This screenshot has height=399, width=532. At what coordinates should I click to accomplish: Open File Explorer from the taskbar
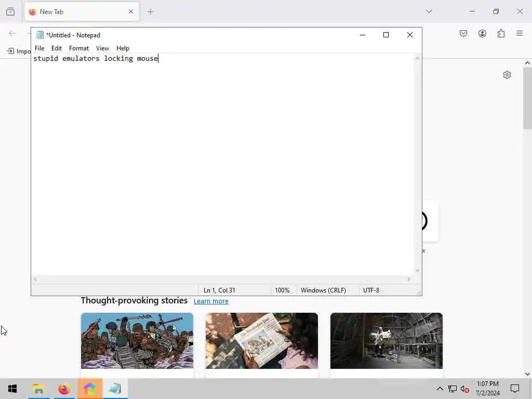(x=38, y=389)
